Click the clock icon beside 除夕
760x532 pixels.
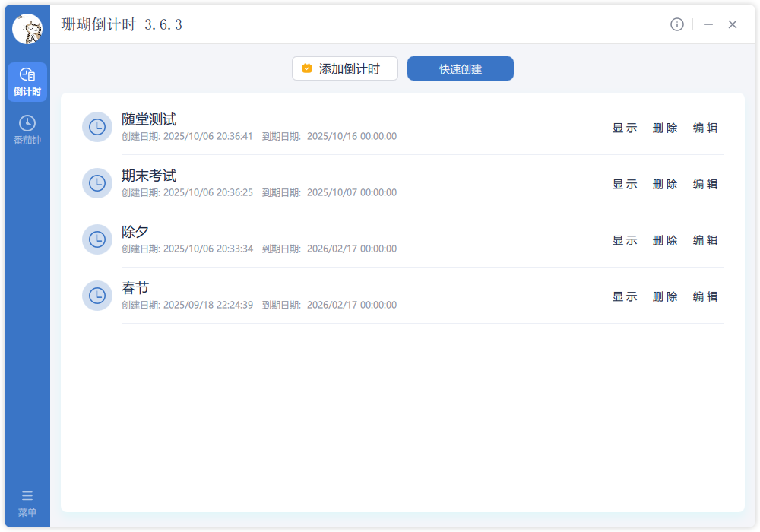(x=97, y=239)
